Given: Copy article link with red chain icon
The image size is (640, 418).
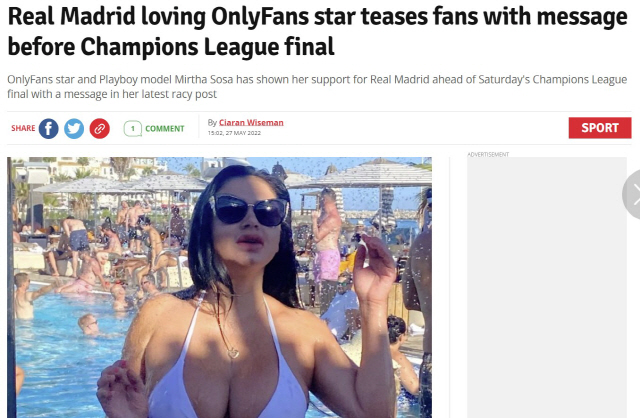Looking at the screenshot, I should click(x=100, y=129).
